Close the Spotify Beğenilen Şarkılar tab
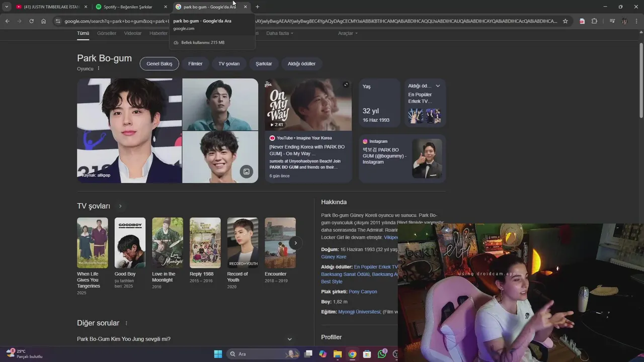The height and width of the screenshot is (362, 644). tap(166, 7)
